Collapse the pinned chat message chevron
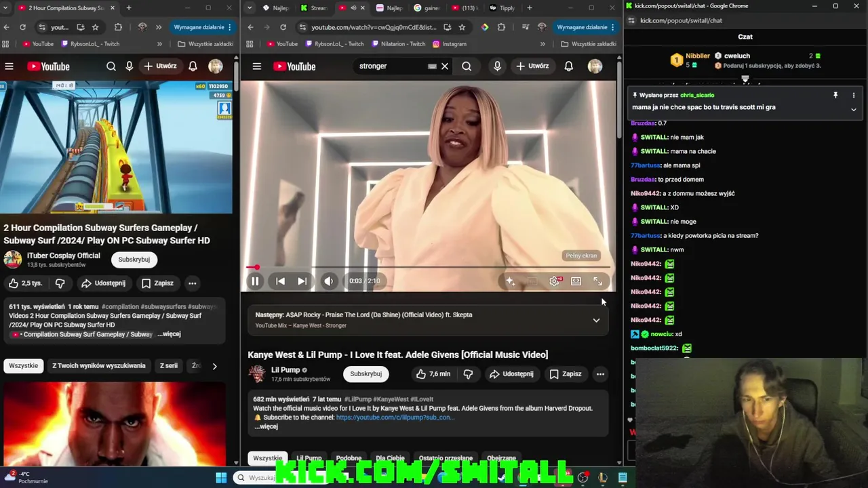 [x=854, y=109]
